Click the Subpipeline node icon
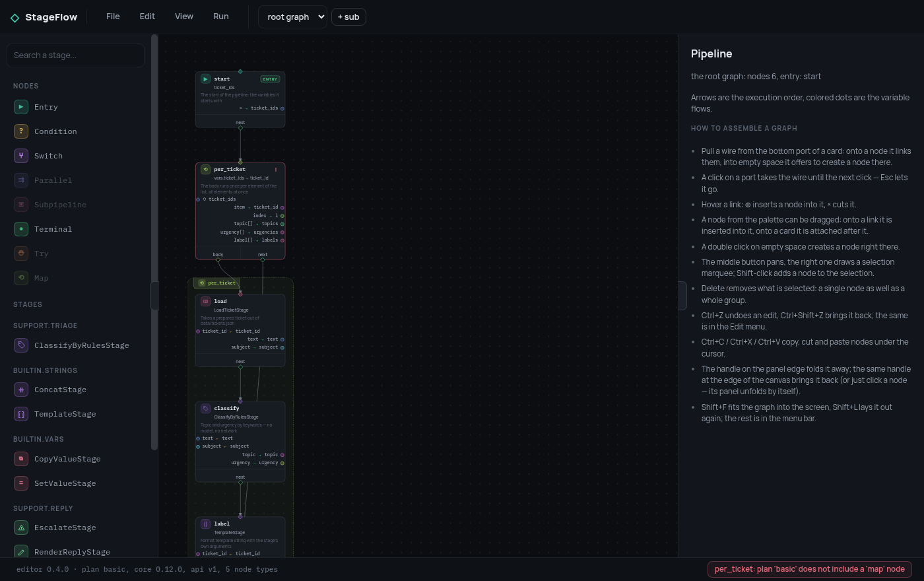924x581 pixels. tap(21, 205)
